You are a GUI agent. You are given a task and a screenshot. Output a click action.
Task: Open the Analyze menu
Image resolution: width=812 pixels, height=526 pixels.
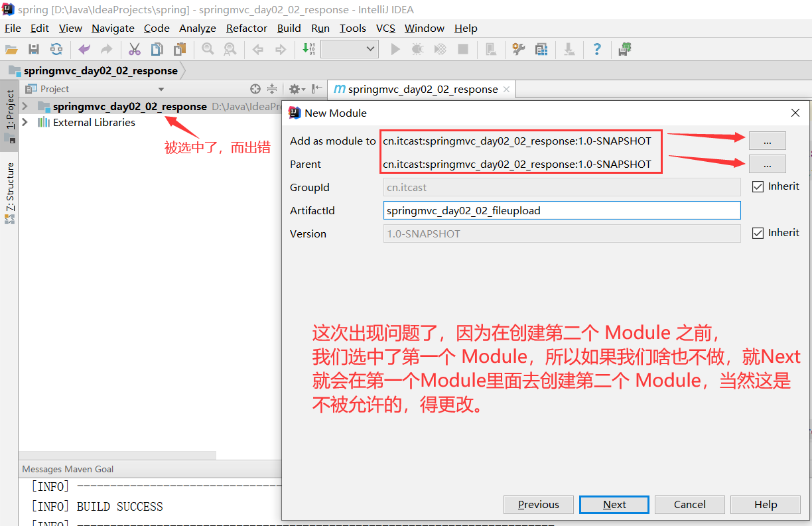pyautogui.click(x=198, y=28)
